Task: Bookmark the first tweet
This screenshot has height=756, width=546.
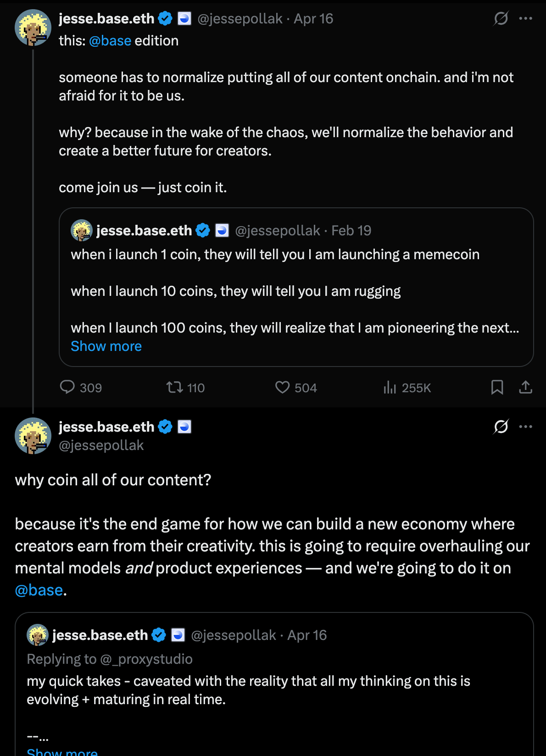Action: tap(497, 387)
